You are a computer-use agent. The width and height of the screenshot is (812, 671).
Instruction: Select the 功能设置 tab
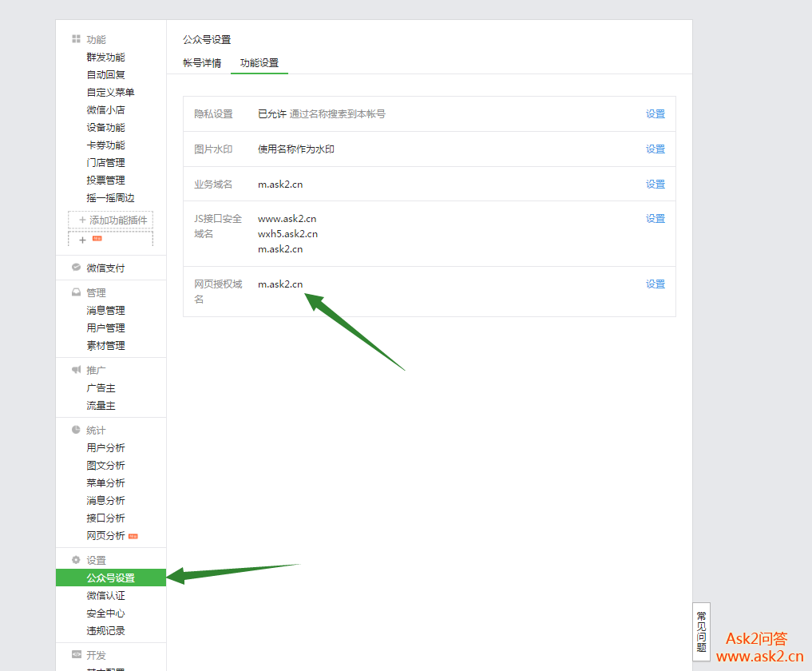[259, 63]
